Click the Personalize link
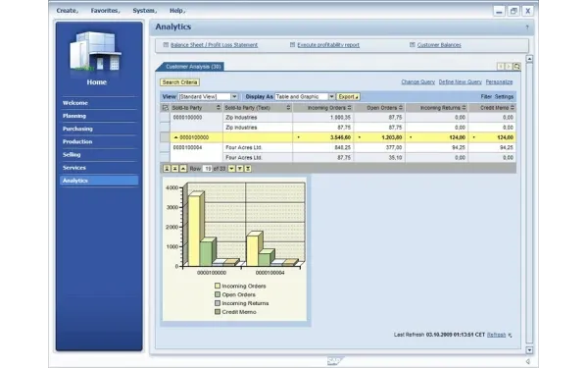588x368 pixels. (x=499, y=81)
